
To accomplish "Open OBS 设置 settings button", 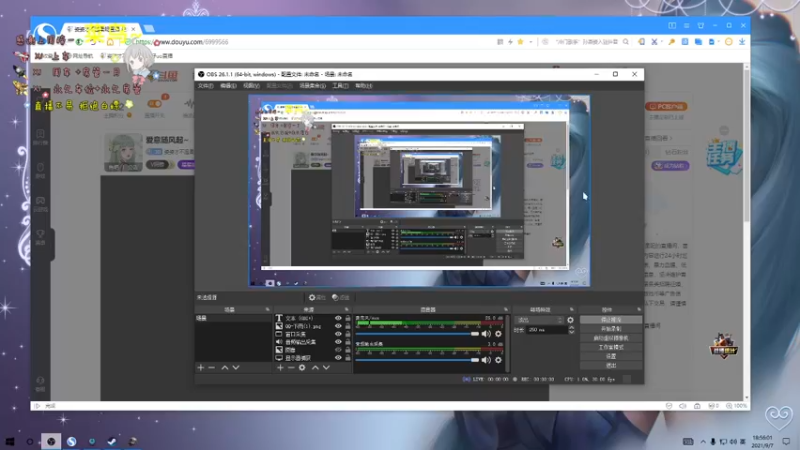I will click(611, 356).
